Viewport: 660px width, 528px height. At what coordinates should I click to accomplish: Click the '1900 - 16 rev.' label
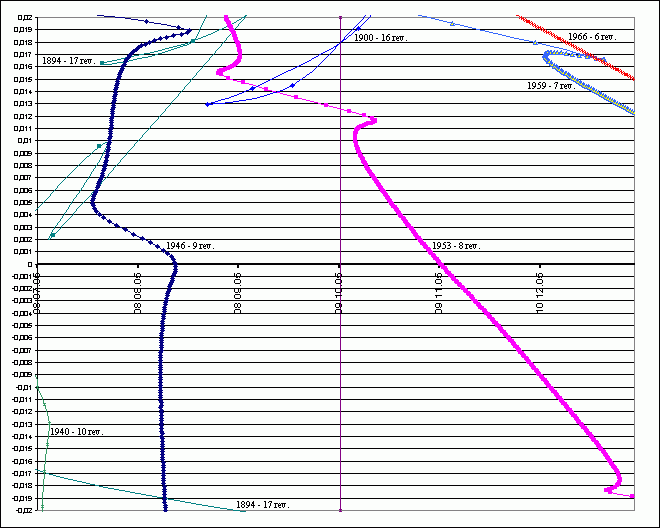381,37
